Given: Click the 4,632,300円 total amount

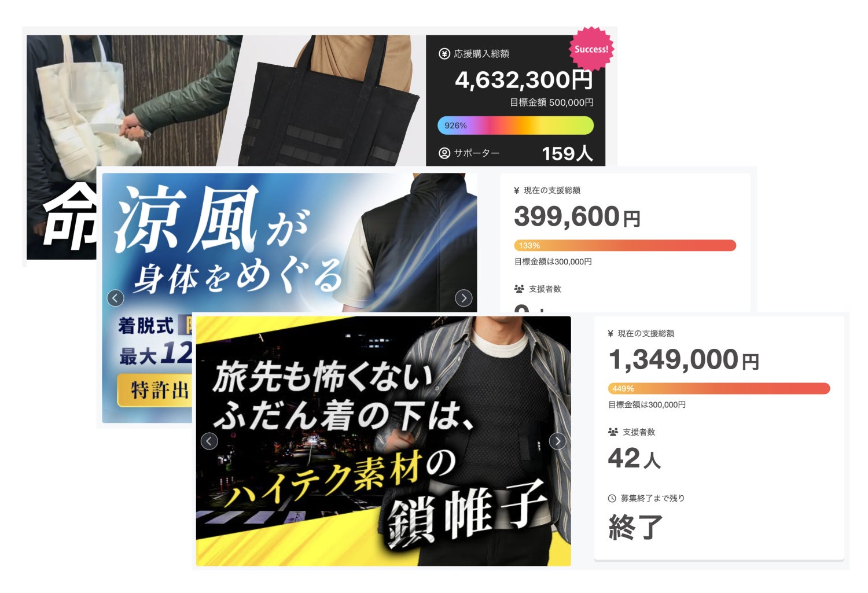Looking at the screenshot, I should [524, 80].
